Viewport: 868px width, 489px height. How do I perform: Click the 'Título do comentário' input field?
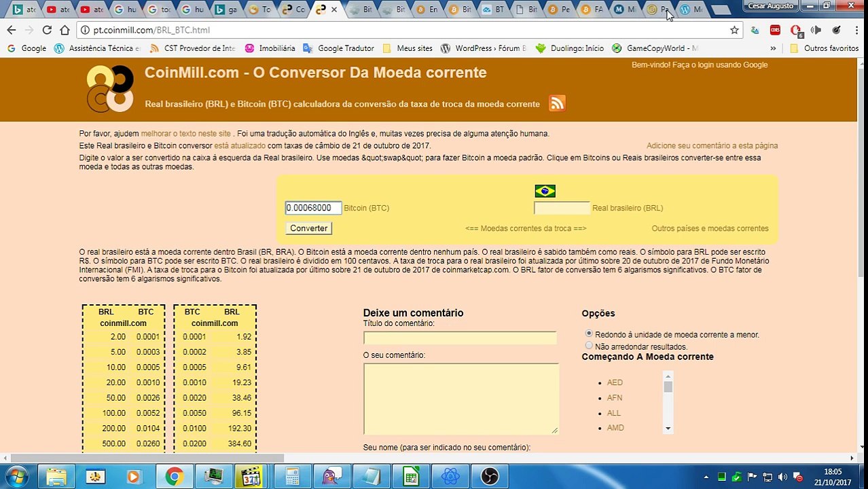[460, 338]
